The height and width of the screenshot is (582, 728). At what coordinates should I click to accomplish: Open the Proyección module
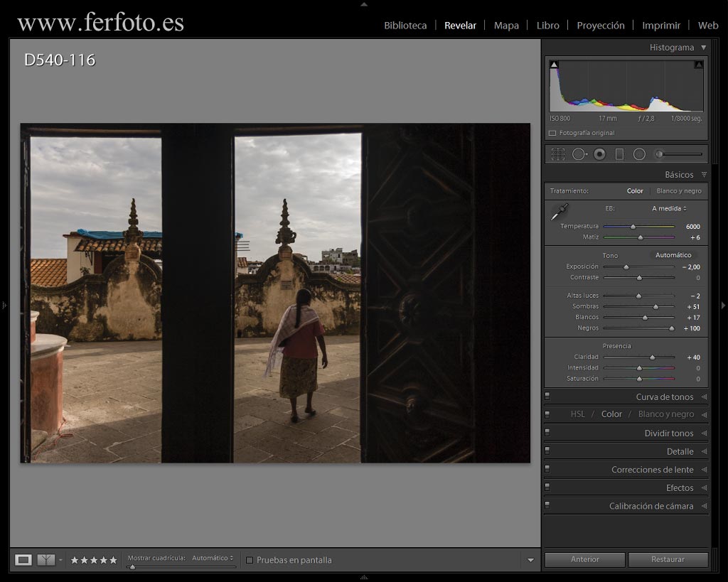click(600, 26)
